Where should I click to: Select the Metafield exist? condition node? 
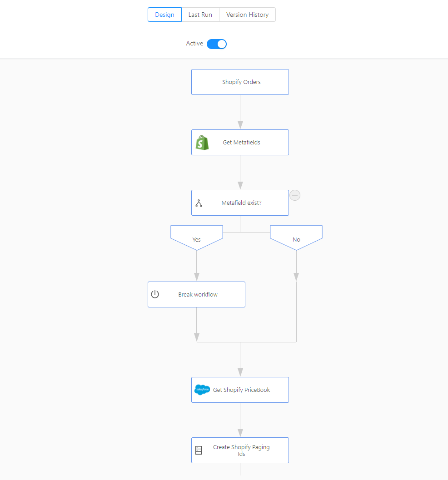pos(241,203)
